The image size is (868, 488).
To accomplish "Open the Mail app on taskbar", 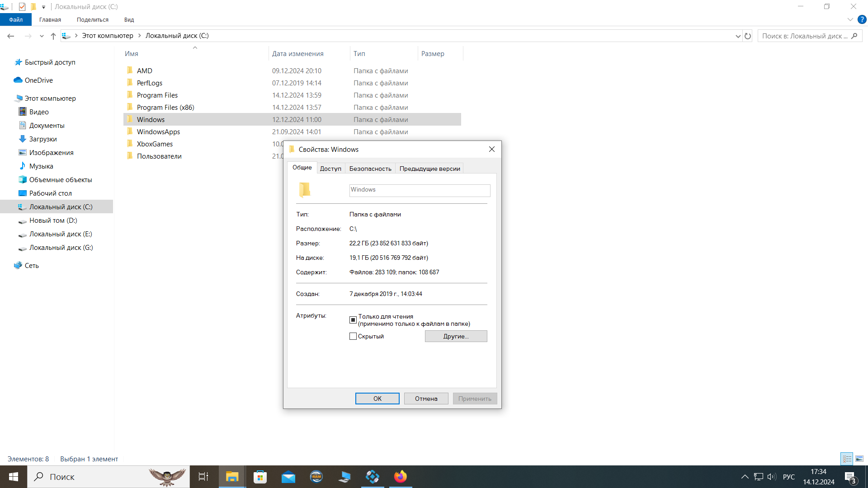I will coord(288,477).
